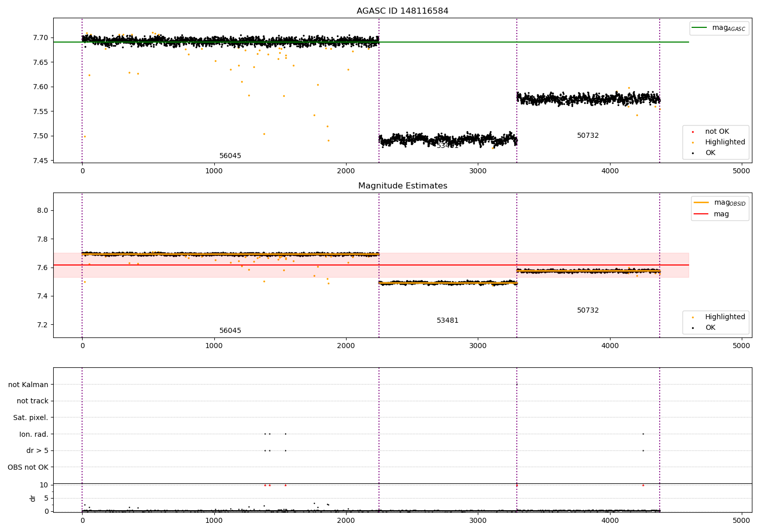The width and height of the screenshot is (760, 532).
Task: Click 'OK' legend entry in the middle plot
Action: click(710, 328)
